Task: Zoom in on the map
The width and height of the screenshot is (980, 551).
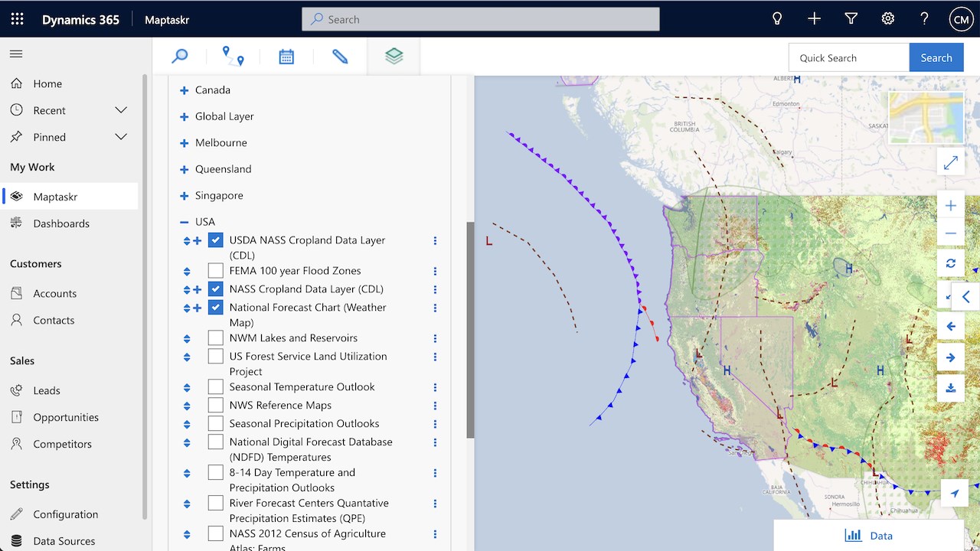Action: click(x=950, y=205)
